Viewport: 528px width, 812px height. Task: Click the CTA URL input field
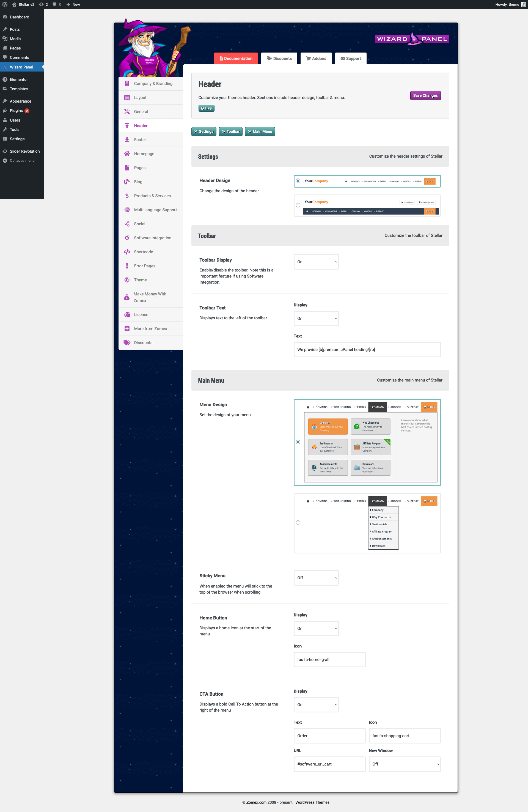click(329, 764)
